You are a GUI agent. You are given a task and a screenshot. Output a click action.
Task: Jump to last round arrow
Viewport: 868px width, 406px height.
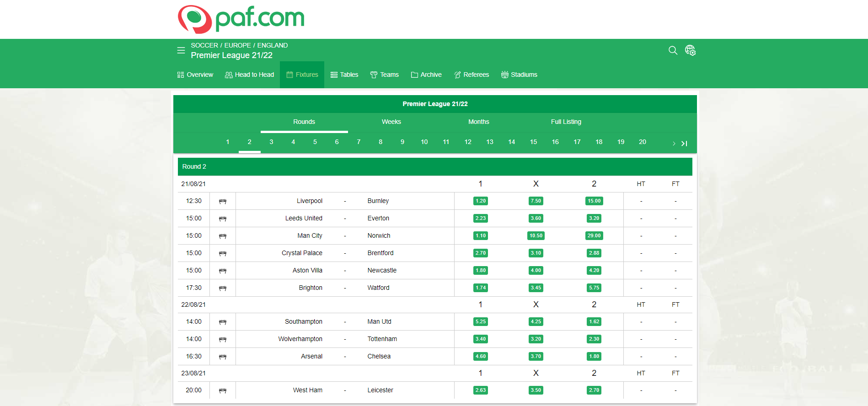684,144
